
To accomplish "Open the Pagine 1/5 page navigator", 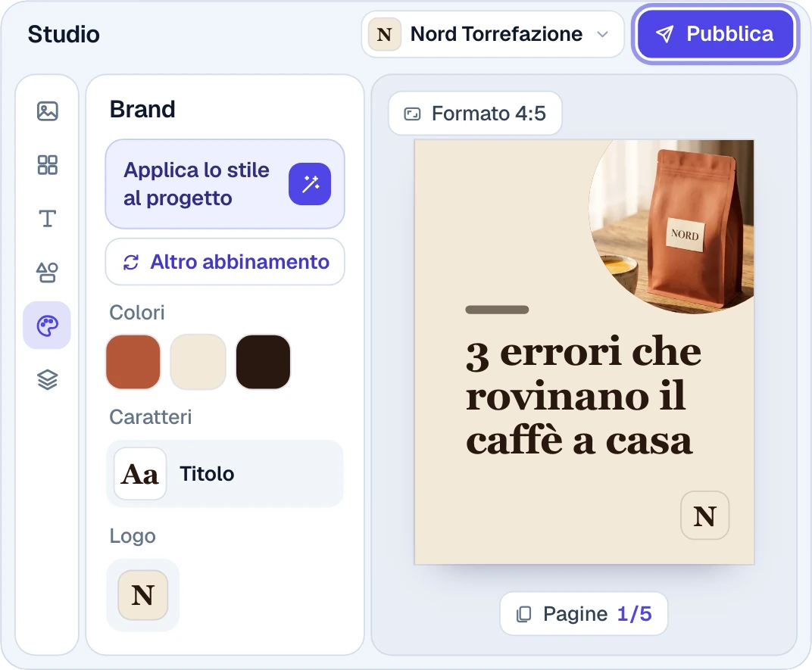I will pyautogui.click(x=583, y=613).
